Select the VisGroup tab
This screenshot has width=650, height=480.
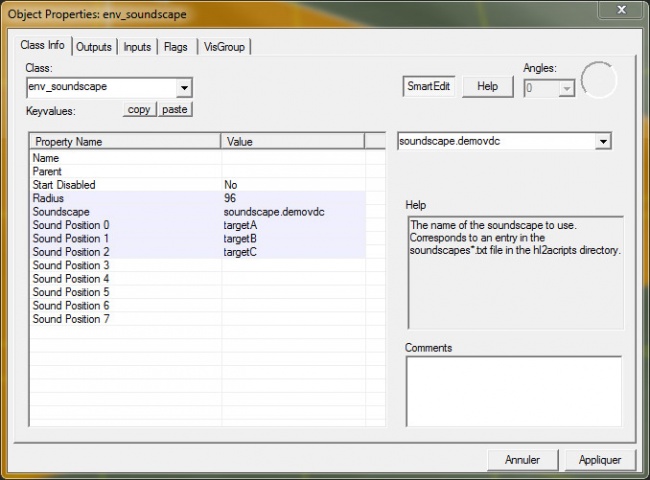pos(224,47)
